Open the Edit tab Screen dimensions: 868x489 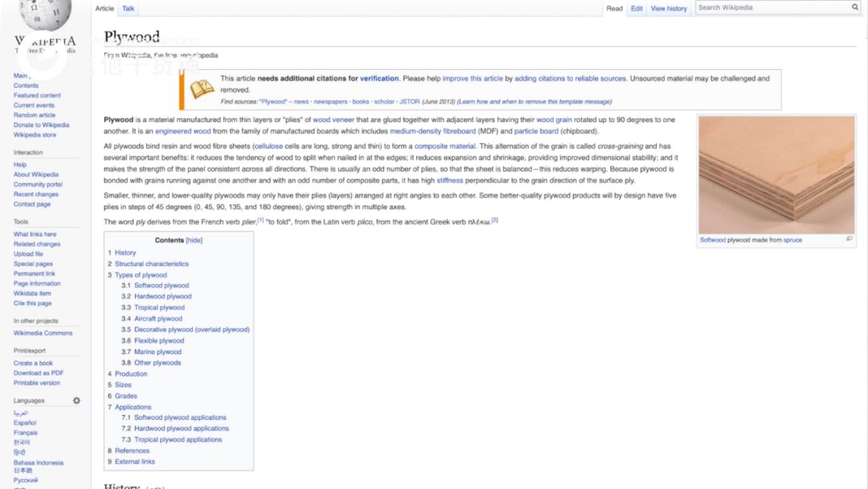point(637,8)
